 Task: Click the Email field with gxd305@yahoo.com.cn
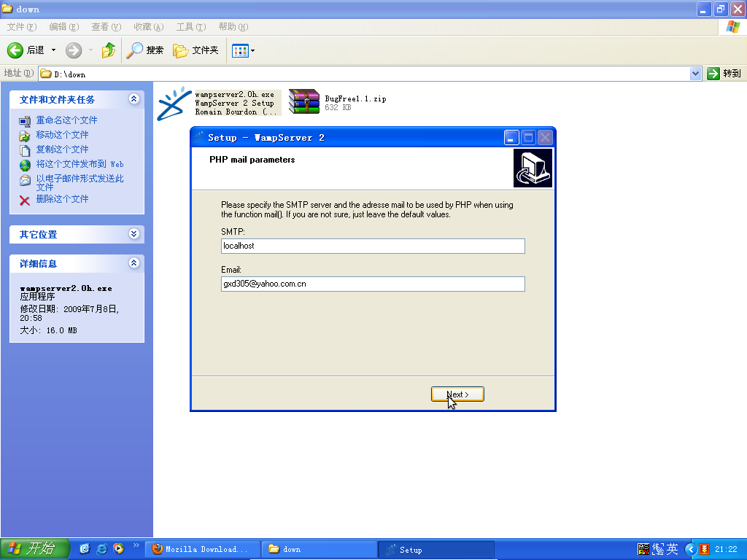pyautogui.click(x=373, y=284)
